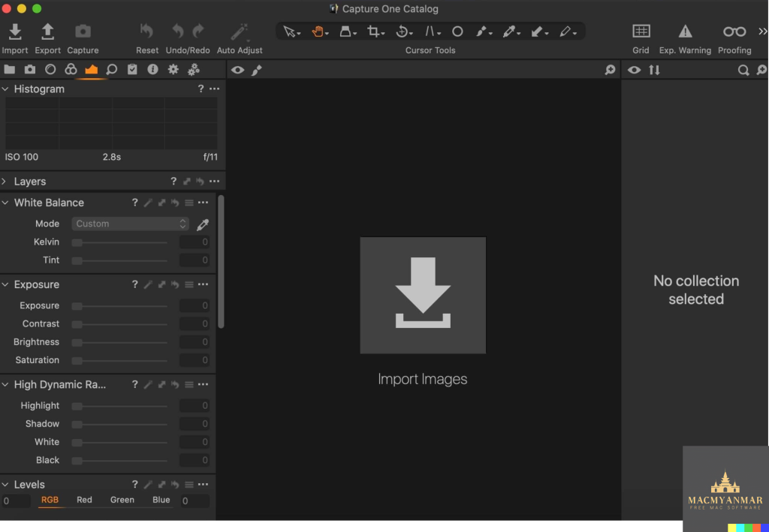Click the Contrast slider handle
Image resolution: width=769 pixels, height=532 pixels.
coord(77,324)
